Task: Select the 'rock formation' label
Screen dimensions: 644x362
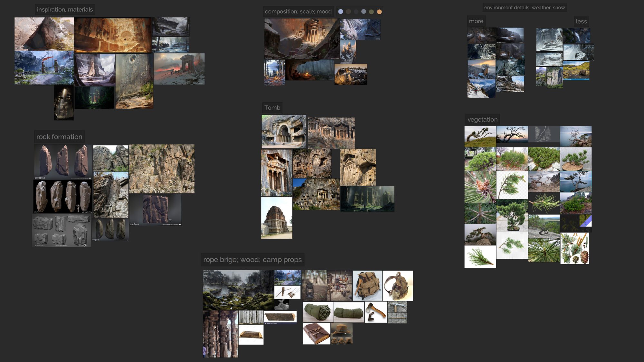Action: tap(59, 137)
